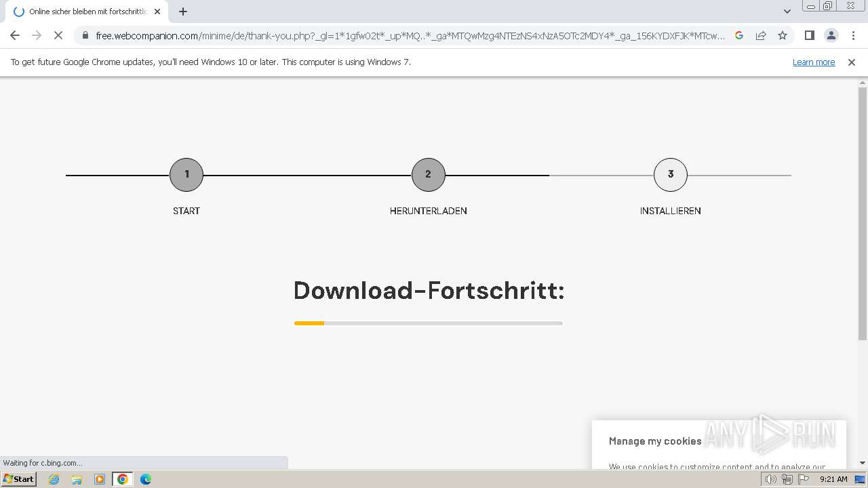Click the scrollbar down arrow
The image size is (868, 488).
tap(863, 463)
